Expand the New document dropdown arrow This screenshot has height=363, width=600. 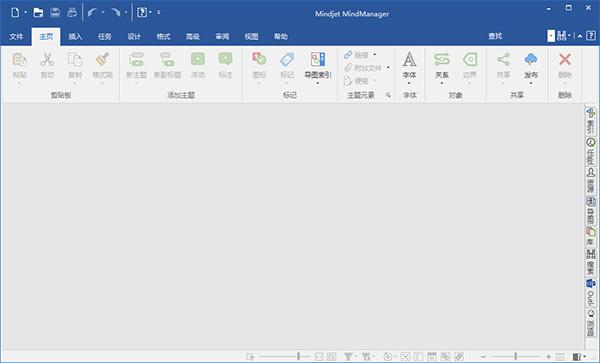[26, 13]
